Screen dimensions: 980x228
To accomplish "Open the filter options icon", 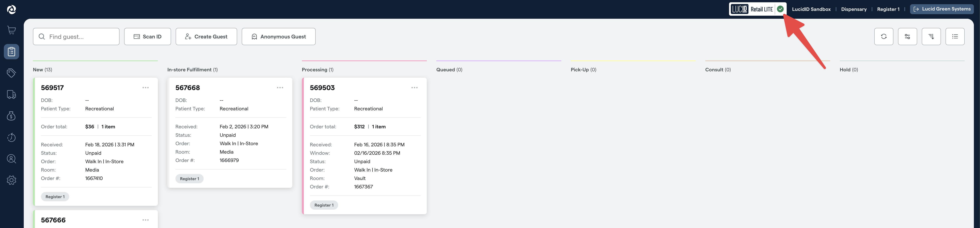I will pos(908,37).
